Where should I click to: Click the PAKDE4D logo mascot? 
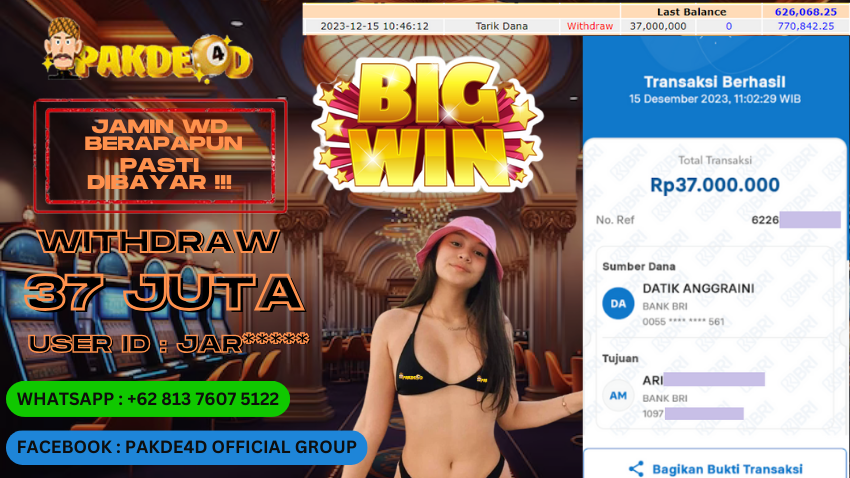(62, 48)
